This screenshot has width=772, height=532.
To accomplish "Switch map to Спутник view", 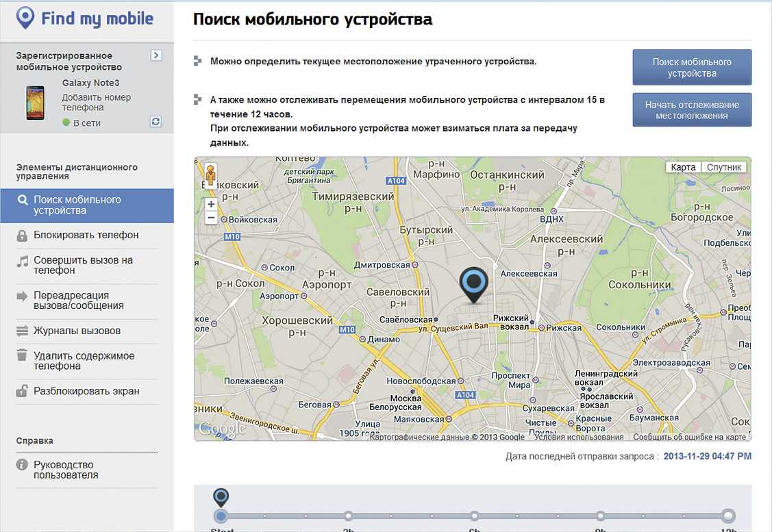I will click(724, 167).
